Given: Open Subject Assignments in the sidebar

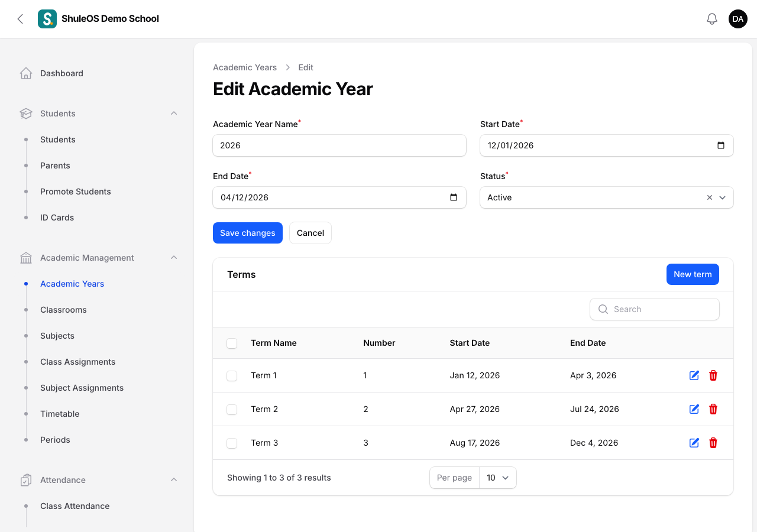Looking at the screenshot, I should (x=82, y=388).
